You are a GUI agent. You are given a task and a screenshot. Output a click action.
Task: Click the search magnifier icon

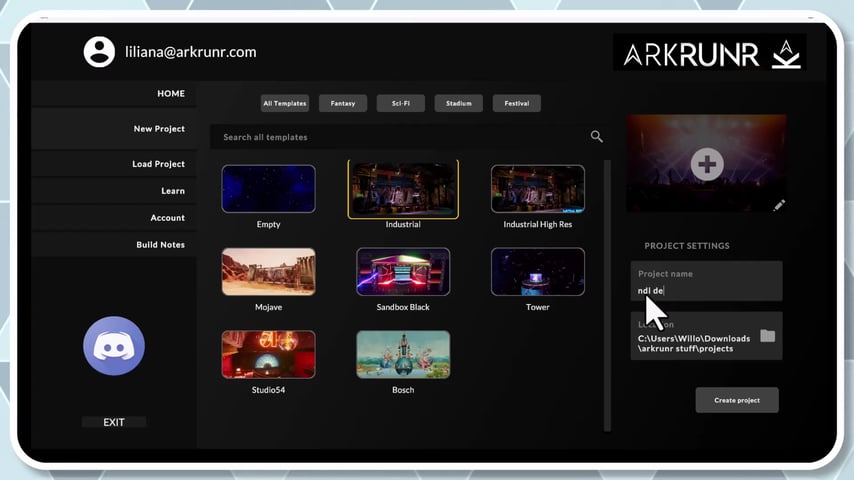coord(596,137)
